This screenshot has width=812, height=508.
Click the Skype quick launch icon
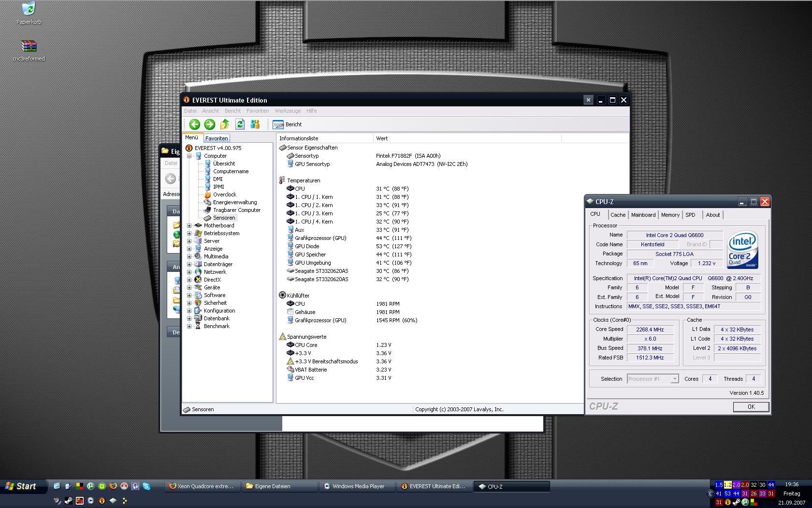point(146,486)
